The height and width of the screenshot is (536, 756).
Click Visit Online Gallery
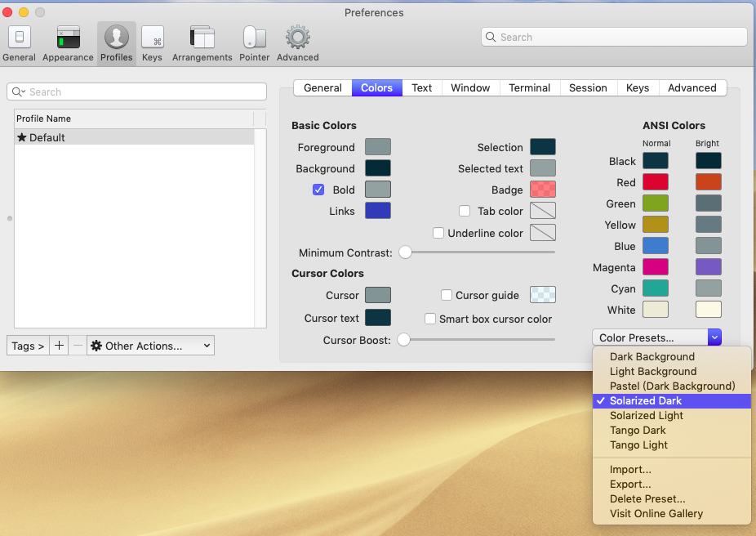coord(656,514)
